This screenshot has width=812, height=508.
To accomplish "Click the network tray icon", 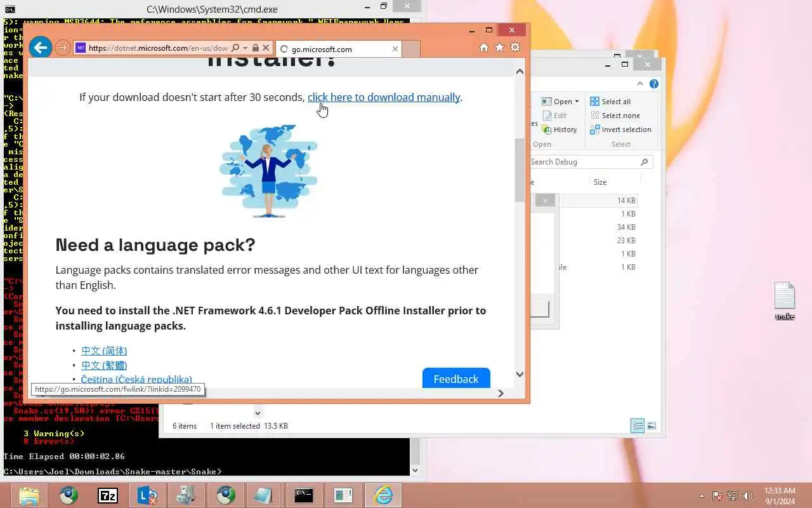I will [733, 496].
